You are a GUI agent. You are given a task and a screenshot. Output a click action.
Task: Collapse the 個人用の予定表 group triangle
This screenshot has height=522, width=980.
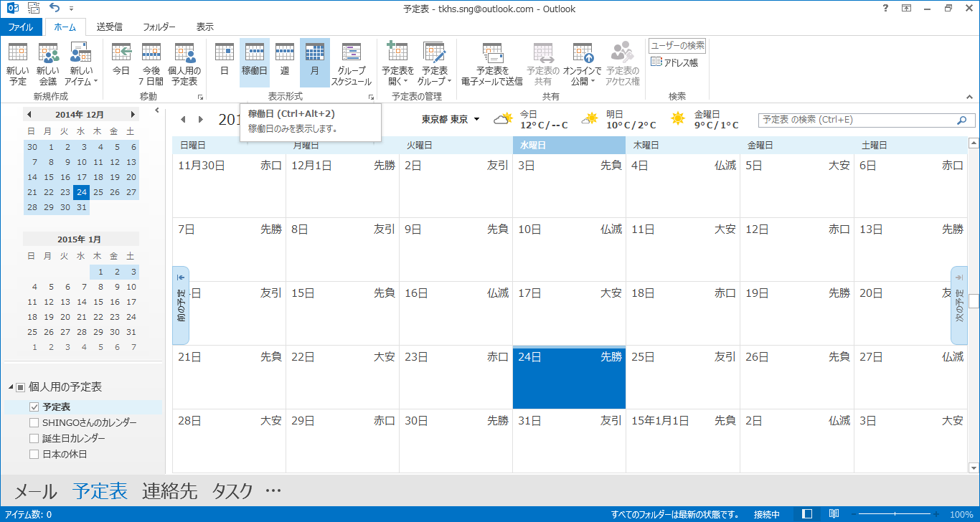pos(11,387)
